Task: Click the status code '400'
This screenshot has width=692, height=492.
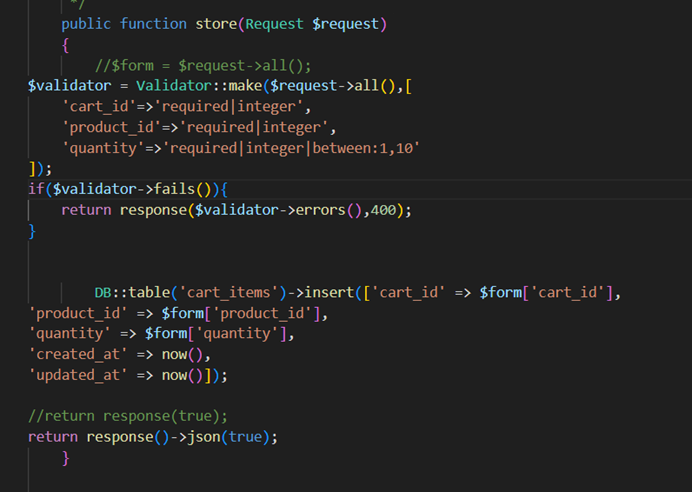Action: click(383, 210)
